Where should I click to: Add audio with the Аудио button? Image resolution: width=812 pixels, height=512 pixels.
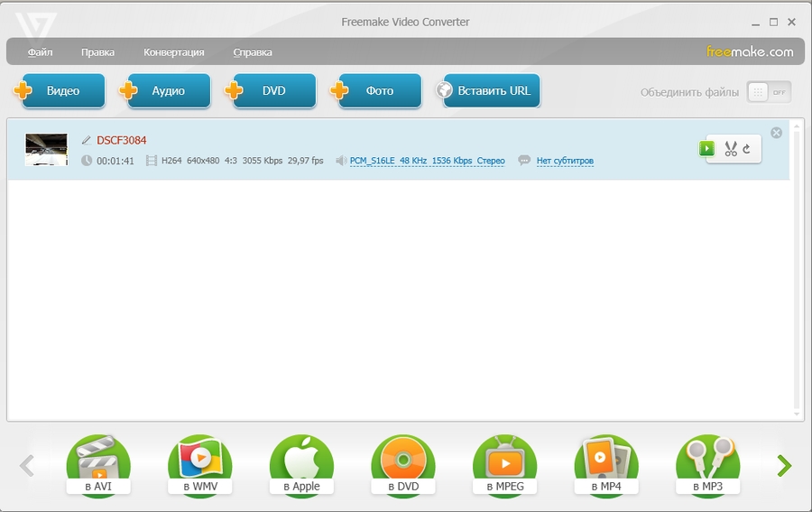point(165,90)
